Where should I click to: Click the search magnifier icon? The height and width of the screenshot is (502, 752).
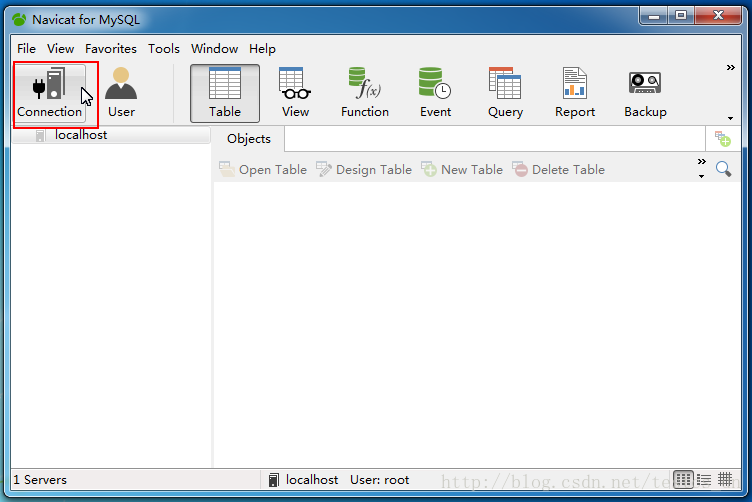click(723, 169)
